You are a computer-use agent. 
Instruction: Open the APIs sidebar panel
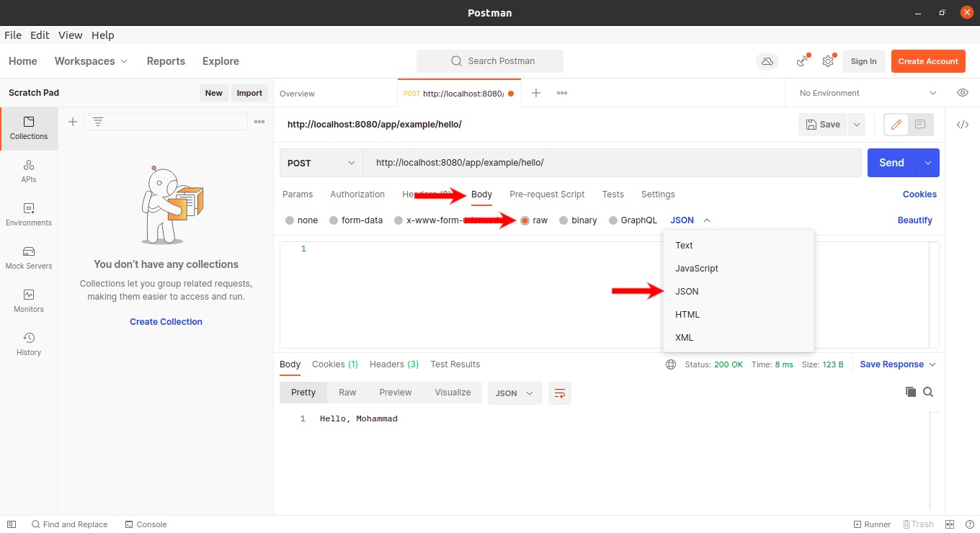(29, 171)
